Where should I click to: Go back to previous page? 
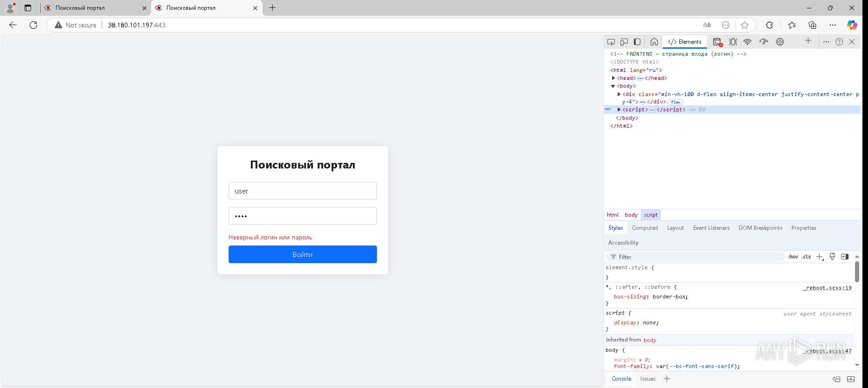[x=13, y=25]
